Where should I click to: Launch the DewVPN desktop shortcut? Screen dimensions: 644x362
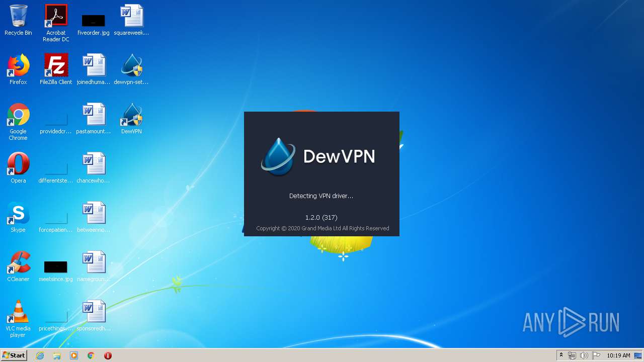point(131,119)
